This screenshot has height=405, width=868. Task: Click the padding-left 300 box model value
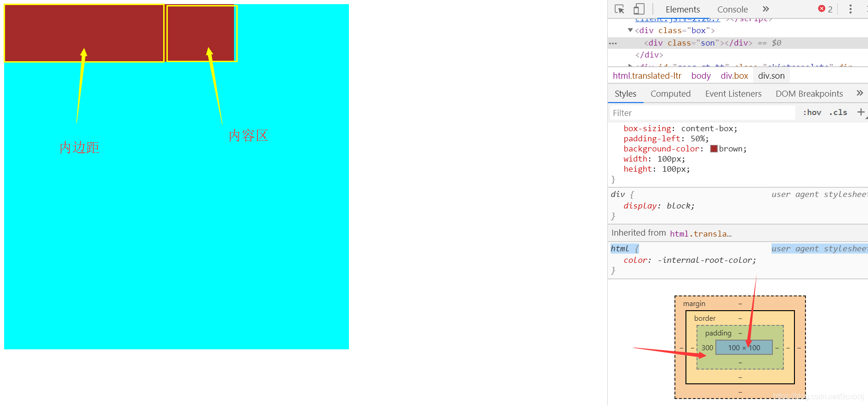pos(707,347)
